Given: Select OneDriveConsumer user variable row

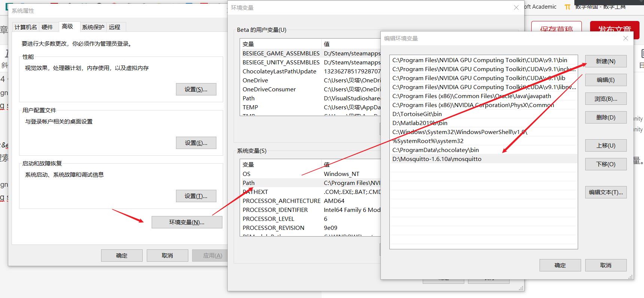Looking at the screenshot, I should pyautogui.click(x=310, y=89).
